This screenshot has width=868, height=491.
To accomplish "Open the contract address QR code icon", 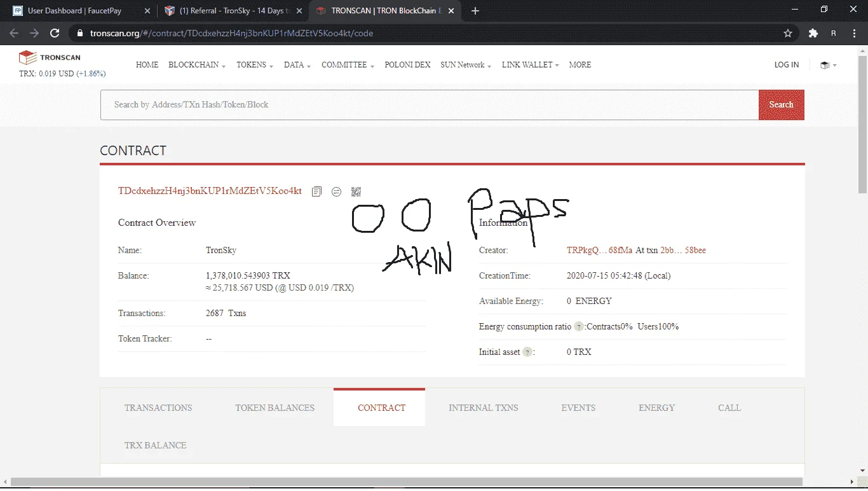I will 356,191.
